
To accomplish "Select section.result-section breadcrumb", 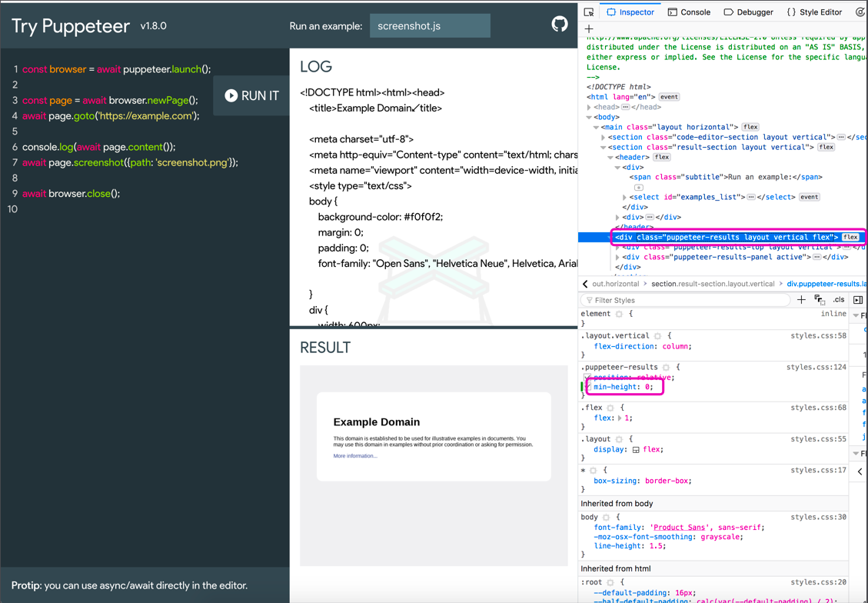I will tap(713, 284).
